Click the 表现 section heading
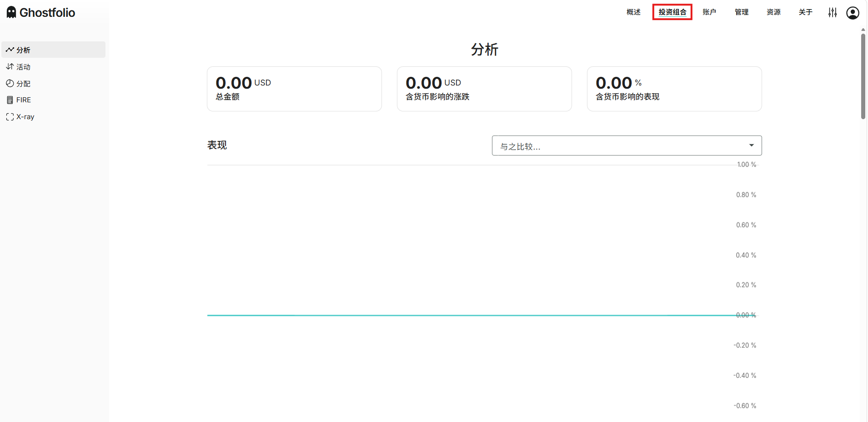868x422 pixels. coord(217,145)
